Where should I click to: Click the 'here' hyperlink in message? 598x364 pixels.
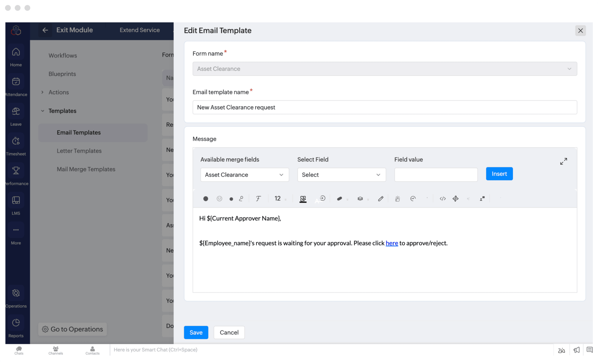pos(392,243)
